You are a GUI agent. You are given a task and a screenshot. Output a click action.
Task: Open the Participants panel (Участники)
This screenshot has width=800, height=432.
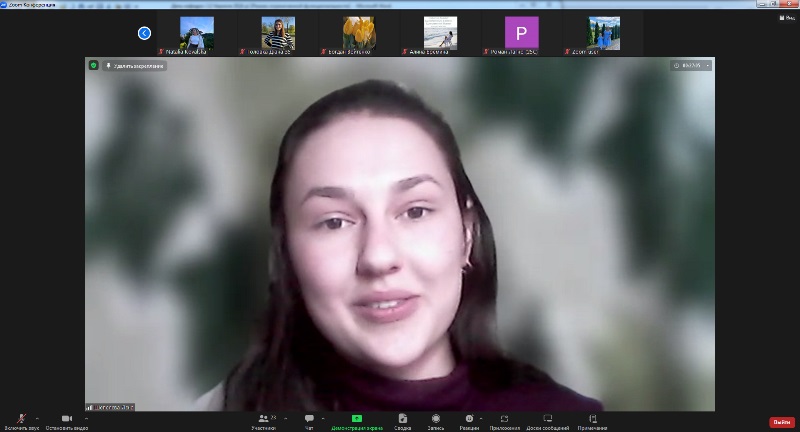click(x=264, y=422)
